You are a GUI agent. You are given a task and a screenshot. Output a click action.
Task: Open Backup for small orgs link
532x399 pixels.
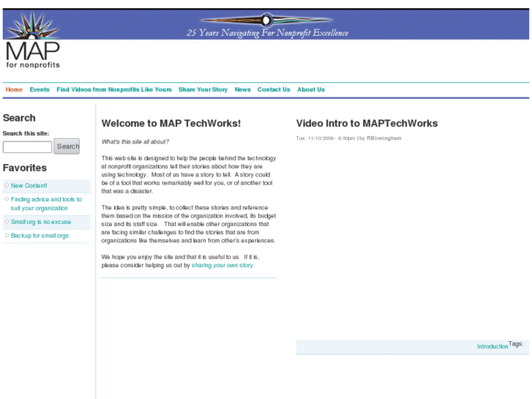[40, 236]
